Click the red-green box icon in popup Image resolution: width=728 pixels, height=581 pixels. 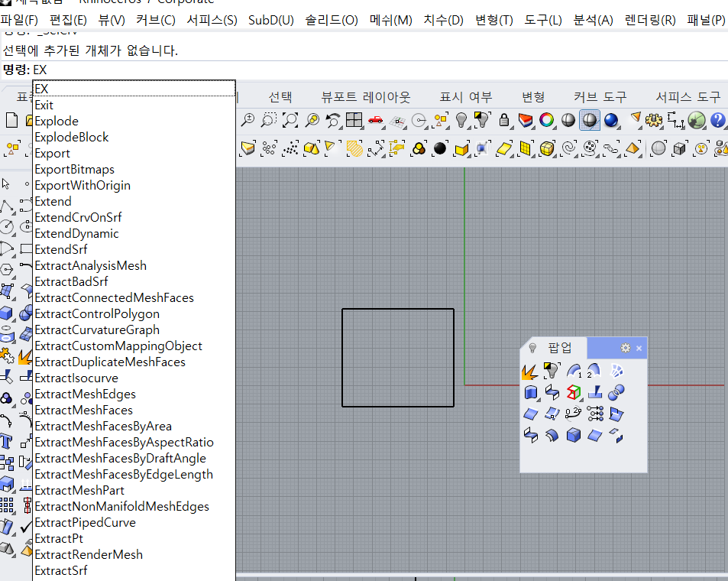(x=574, y=393)
